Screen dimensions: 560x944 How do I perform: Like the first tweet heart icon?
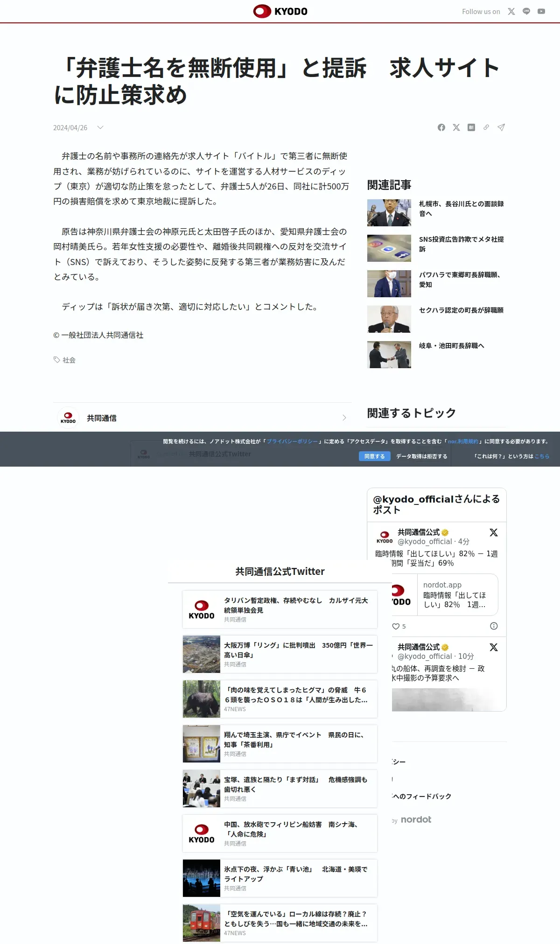[396, 626]
